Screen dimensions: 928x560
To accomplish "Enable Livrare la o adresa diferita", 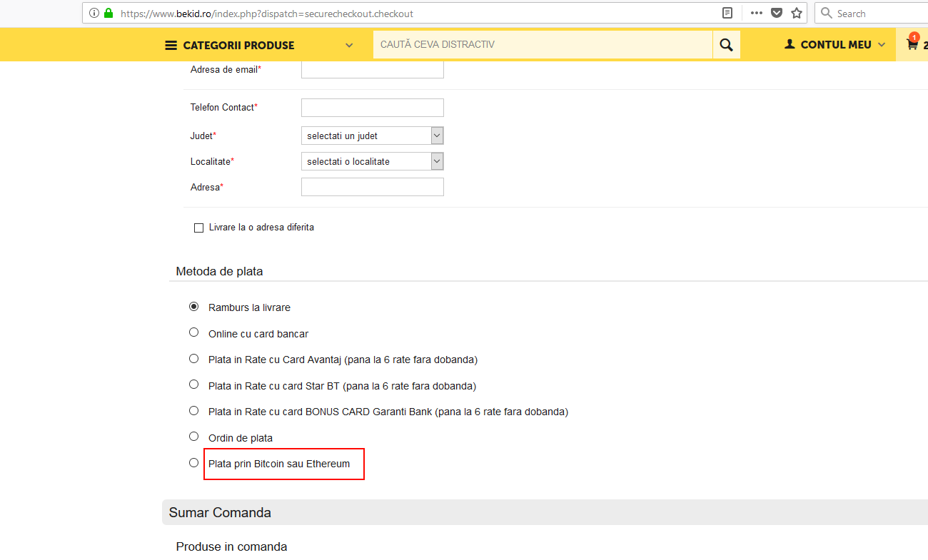I will tap(199, 228).
